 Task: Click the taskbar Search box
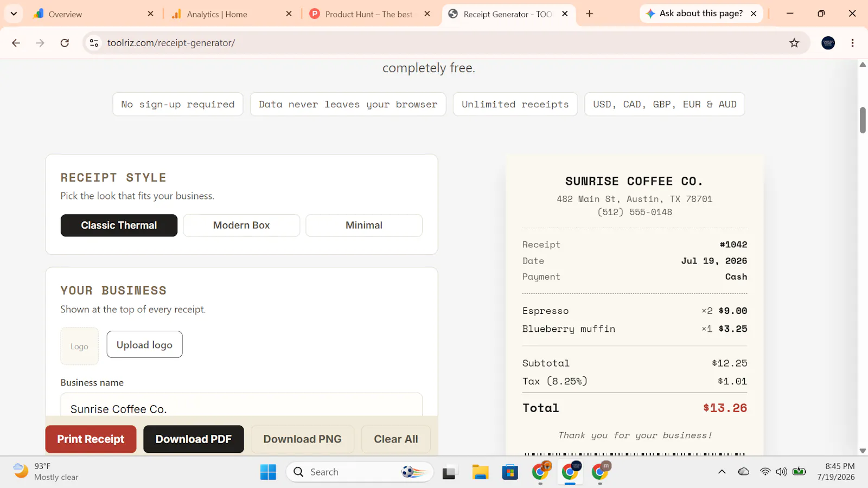[360, 472]
